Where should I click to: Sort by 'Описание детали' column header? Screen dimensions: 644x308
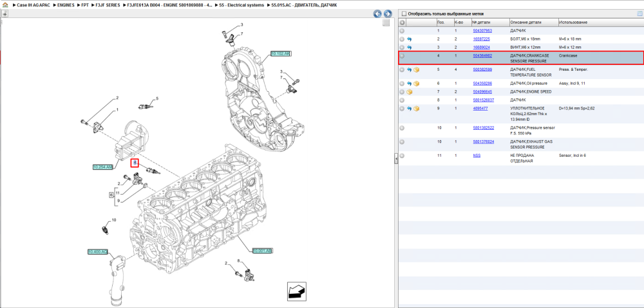(533, 22)
